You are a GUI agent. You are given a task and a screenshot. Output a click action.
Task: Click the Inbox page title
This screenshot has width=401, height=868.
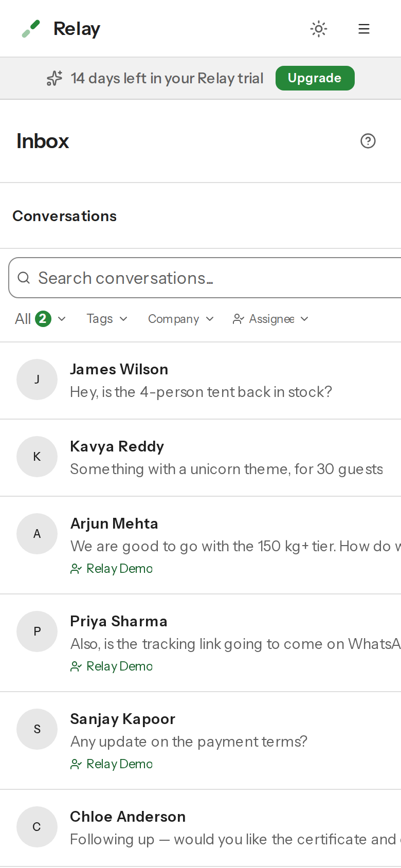click(43, 141)
